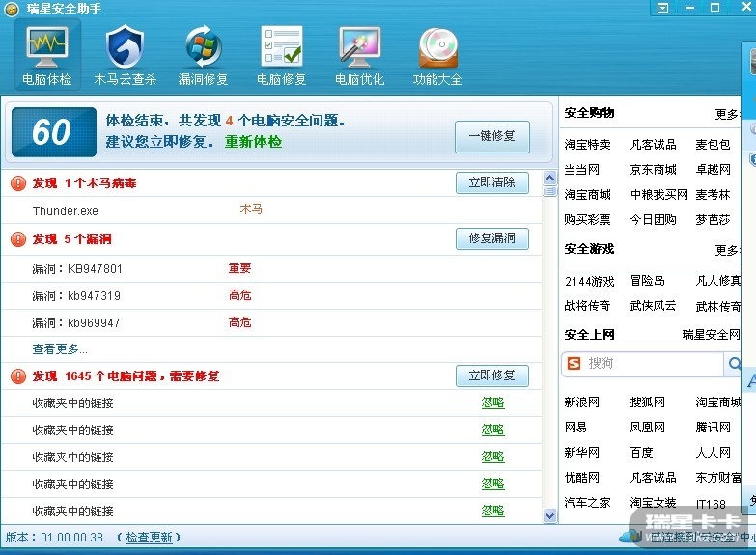Click the 修复漏洞 button
Viewport: 756px width, 555px height.
pos(492,238)
